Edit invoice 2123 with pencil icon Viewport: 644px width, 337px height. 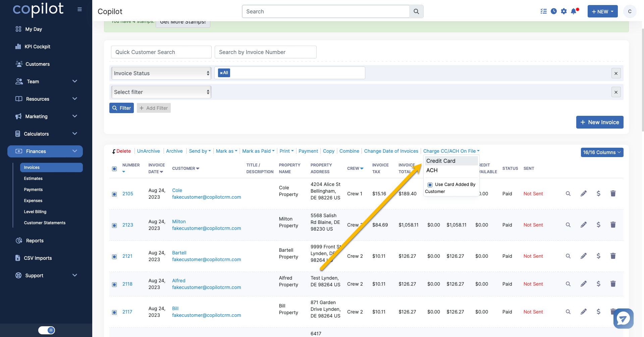(584, 225)
